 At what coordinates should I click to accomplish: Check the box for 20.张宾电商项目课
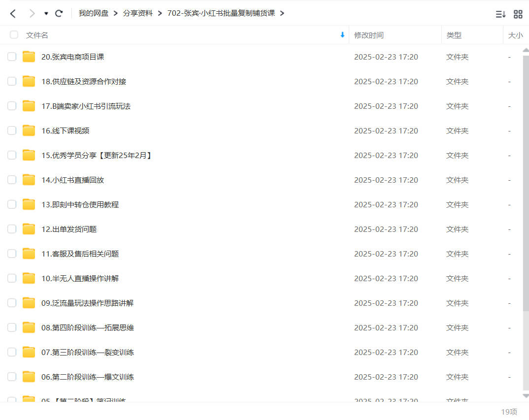[12, 57]
